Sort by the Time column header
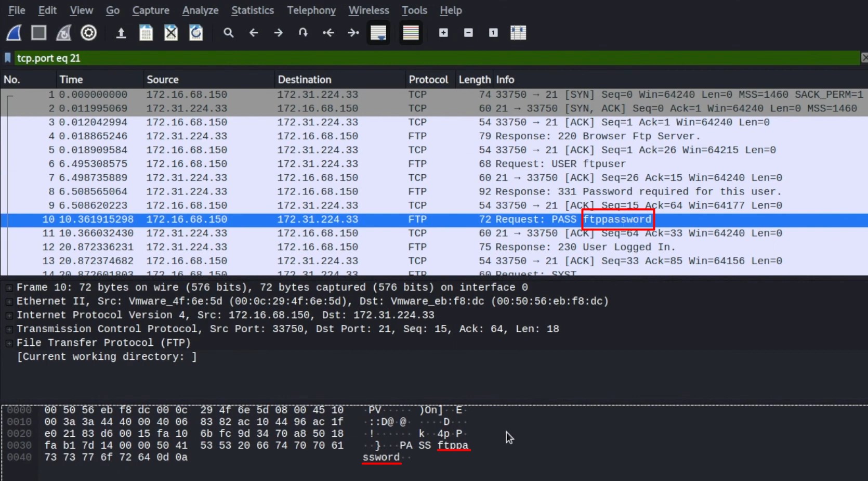868x481 pixels. pyautogui.click(x=100, y=80)
